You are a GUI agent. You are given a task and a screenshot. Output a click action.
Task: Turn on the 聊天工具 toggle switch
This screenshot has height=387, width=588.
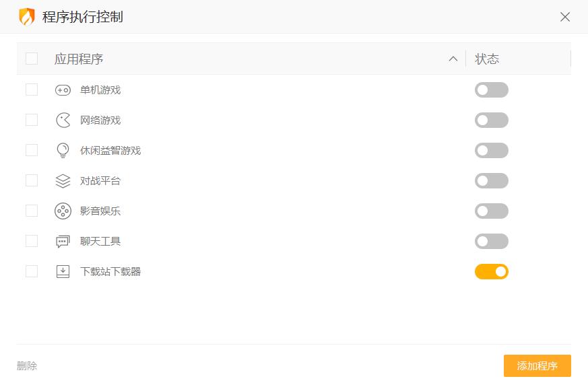click(x=491, y=242)
